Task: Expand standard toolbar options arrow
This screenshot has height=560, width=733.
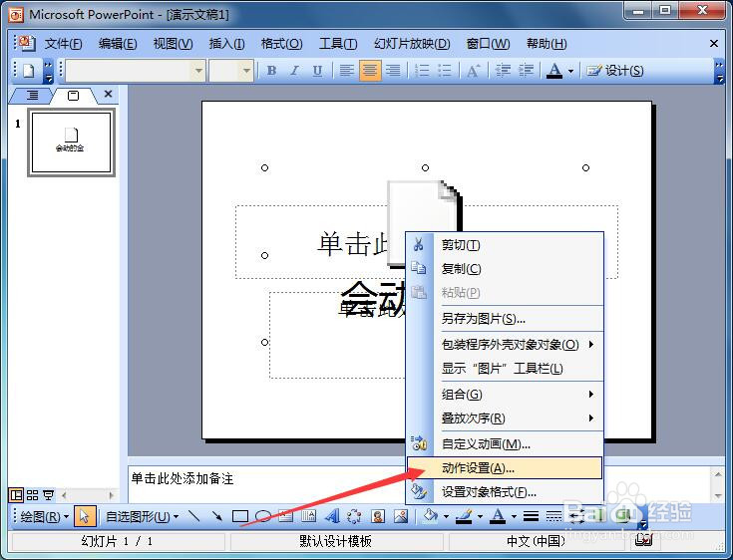Action: point(49,71)
